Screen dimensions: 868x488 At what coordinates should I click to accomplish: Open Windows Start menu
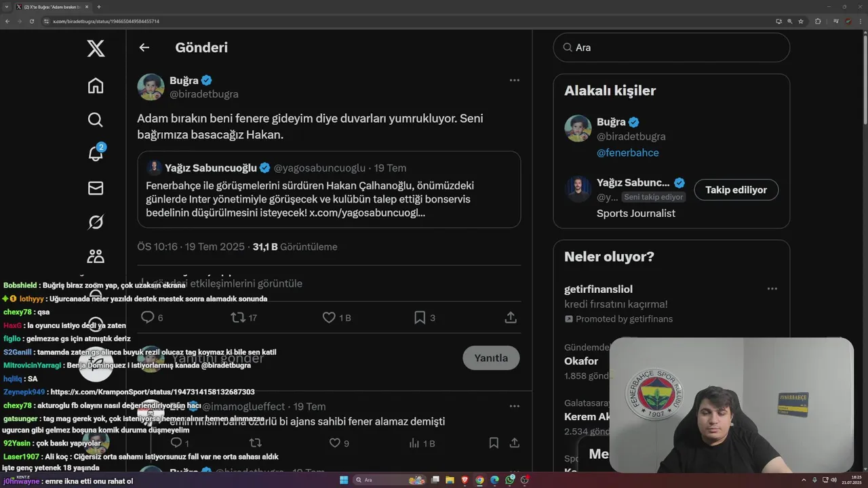(344, 480)
